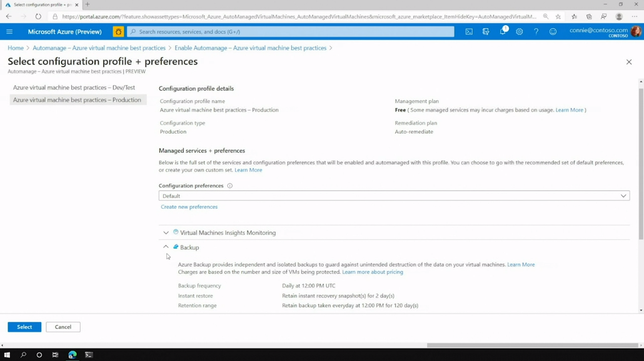
Task: Open Task View on the taskbar
Action: (x=56, y=355)
